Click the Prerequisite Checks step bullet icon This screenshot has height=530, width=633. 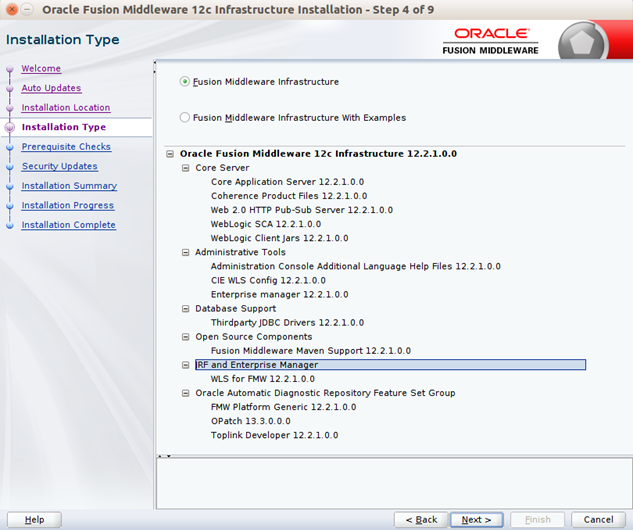tap(10, 147)
